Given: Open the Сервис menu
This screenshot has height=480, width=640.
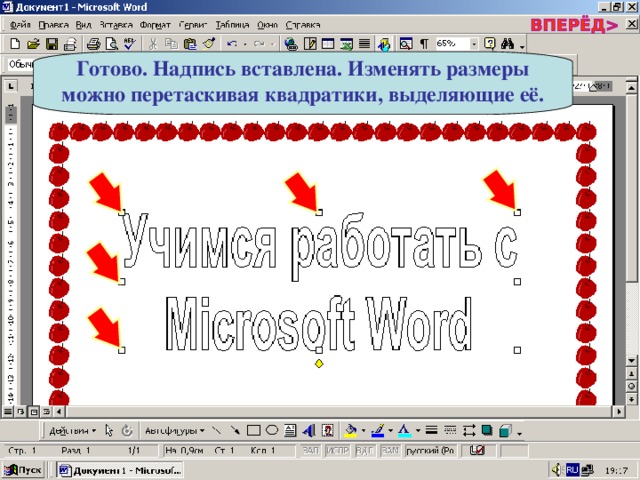Looking at the screenshot, I should click(193, 25).
